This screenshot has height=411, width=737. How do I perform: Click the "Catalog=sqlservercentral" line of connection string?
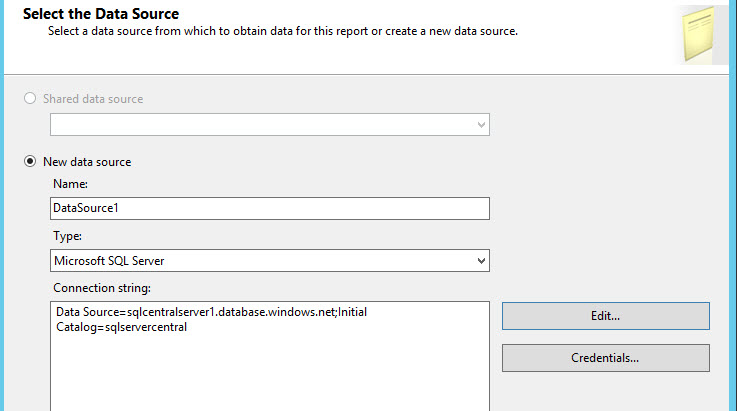tap(122, 326)
